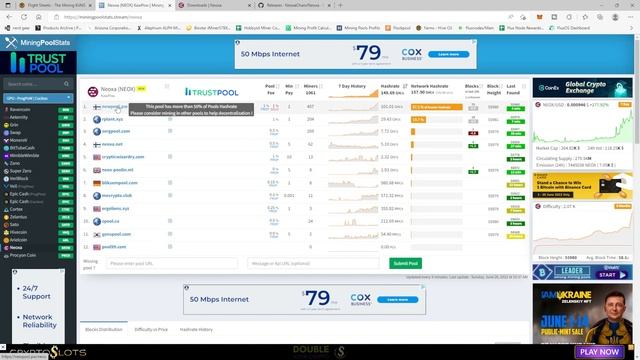Open the zergpool.com pool link
The width and height of the screenshot is (640, 360).
[x=116, y=131]
